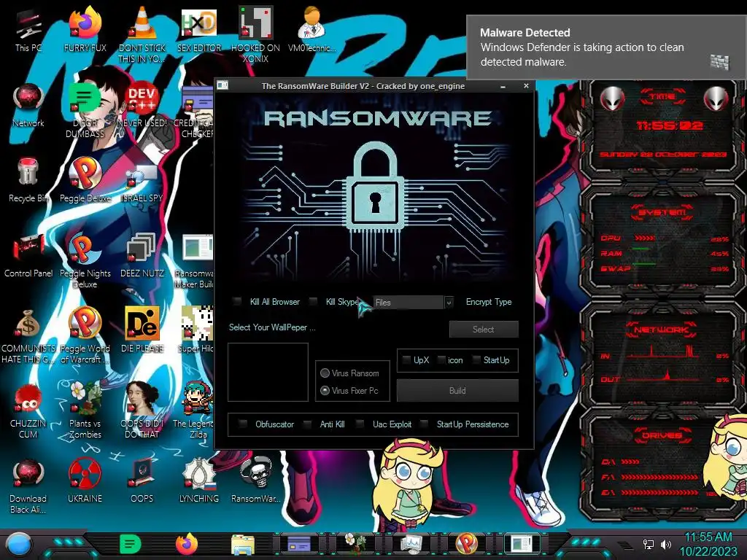Click the credit card taskbar icon
The height and width of the screenshot is (560, 747).
(x=299, y=544)
